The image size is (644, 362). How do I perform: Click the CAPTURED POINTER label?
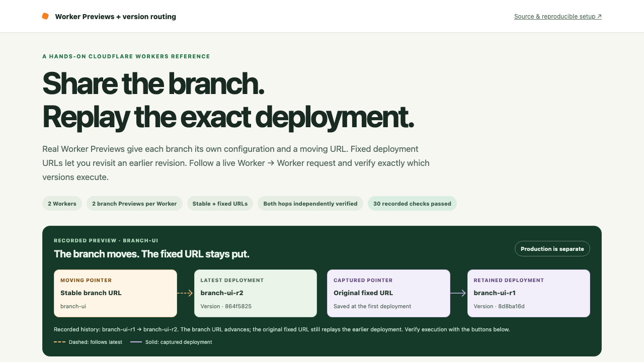pos(363,281)
